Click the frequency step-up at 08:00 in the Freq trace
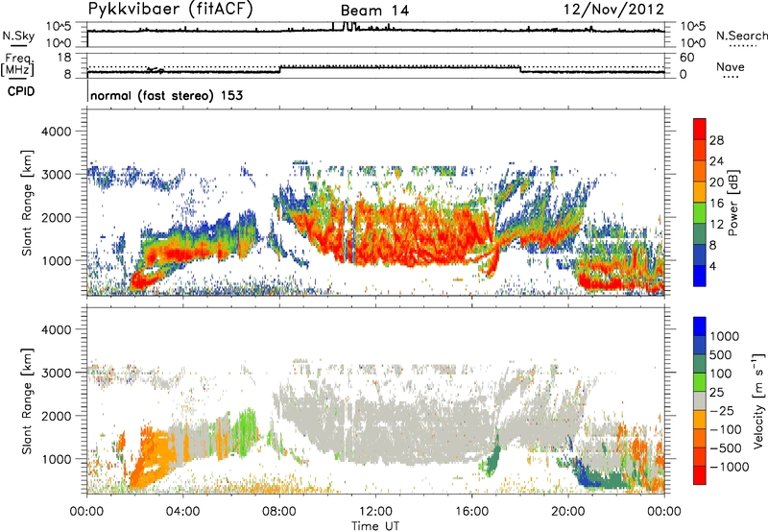Image resolution: width=768 pixels, height=532 pixels. (x=279, y=69)
